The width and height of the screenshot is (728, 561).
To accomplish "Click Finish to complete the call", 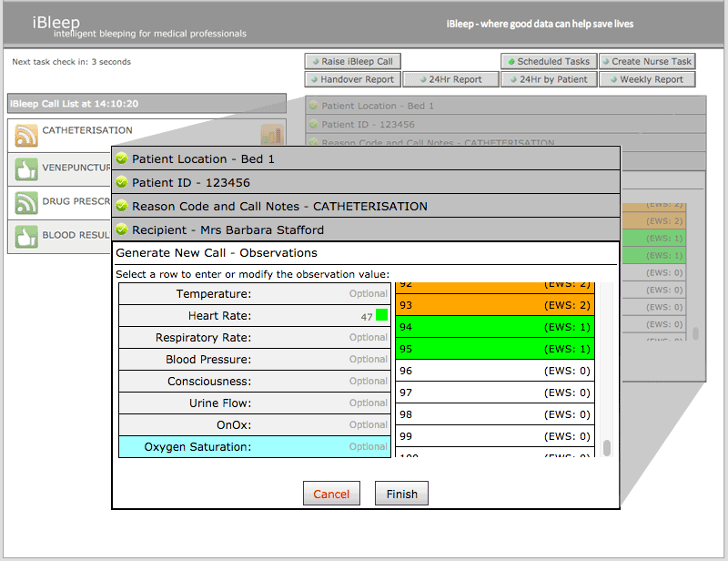I will pyautogui.click(x=401, y=493).
